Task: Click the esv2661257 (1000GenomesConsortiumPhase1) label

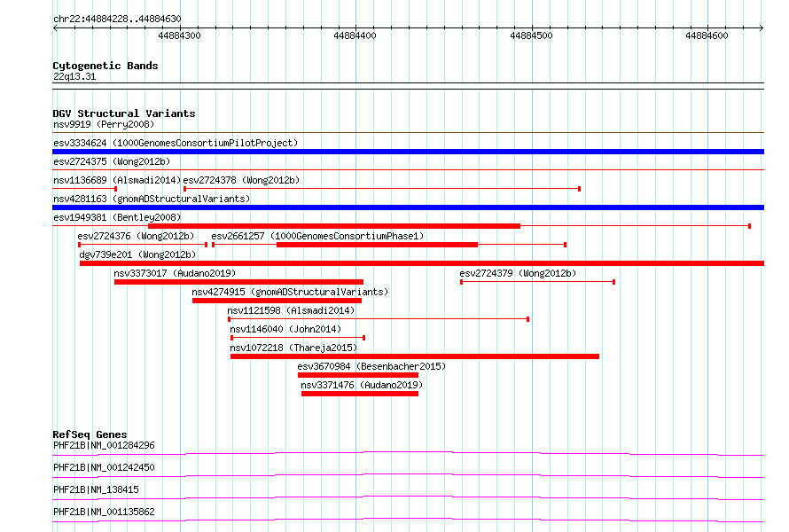Action: pos(317,236)
